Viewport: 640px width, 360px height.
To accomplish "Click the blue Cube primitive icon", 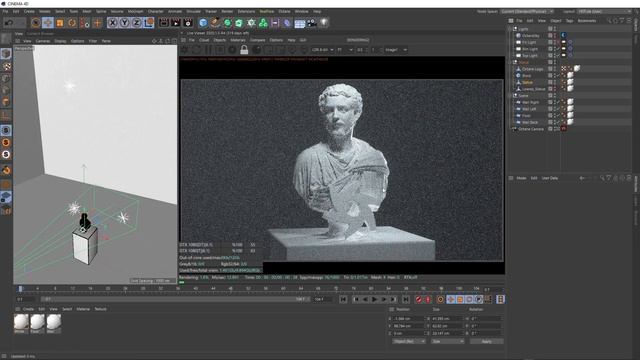I will [x=203, y=23].
